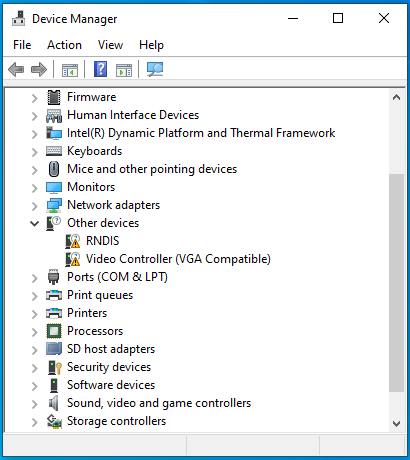Viewport: 410px width, 460px height.
Task: Click the Show/Hide Action Pane icon
Action: click(124, 70)
